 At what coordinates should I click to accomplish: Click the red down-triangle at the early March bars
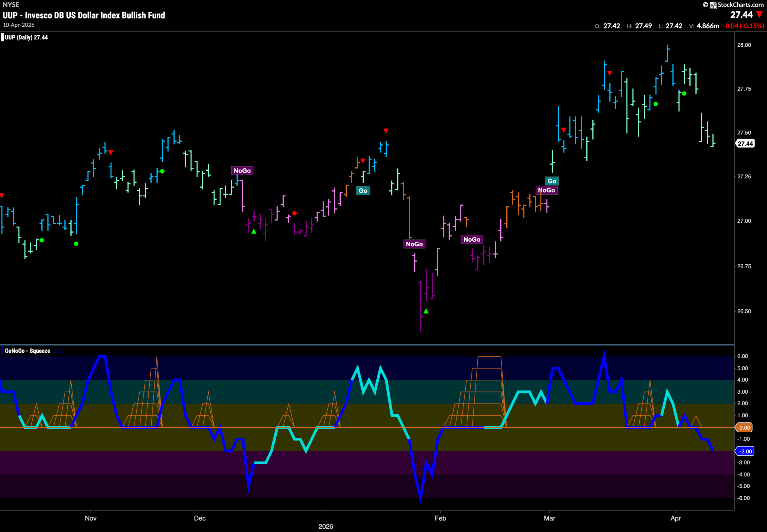(564, 130)
